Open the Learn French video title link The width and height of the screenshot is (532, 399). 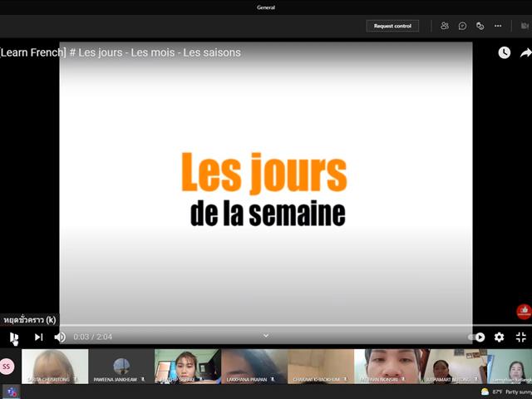[x=120, y=52]
